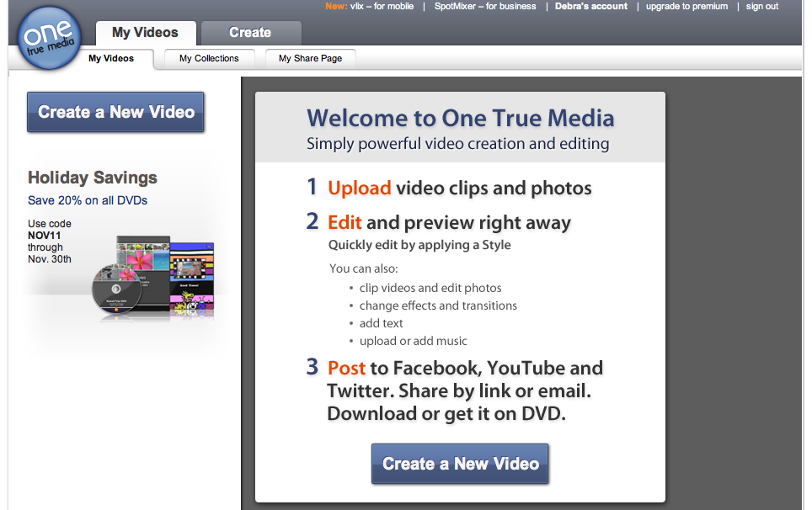The height and width of the screenshot is (510, 812).
Task: Open the Save 20% on all DVDs link
Action: tap(88, 200)
